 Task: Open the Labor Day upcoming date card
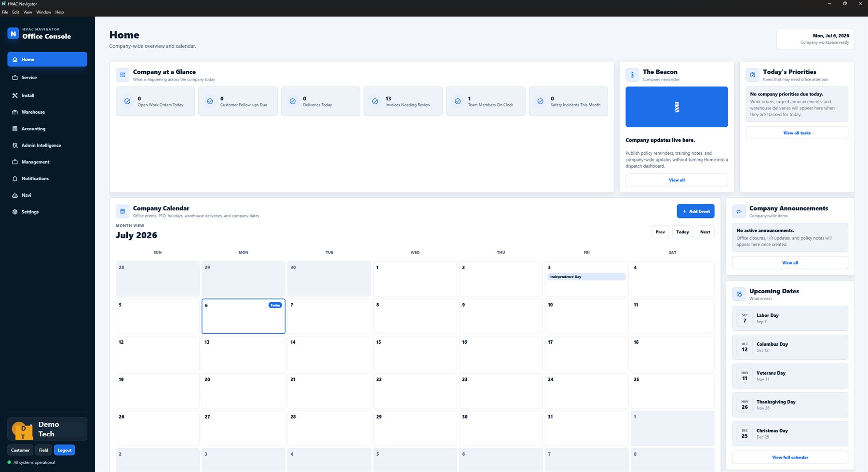pos(790,318)
